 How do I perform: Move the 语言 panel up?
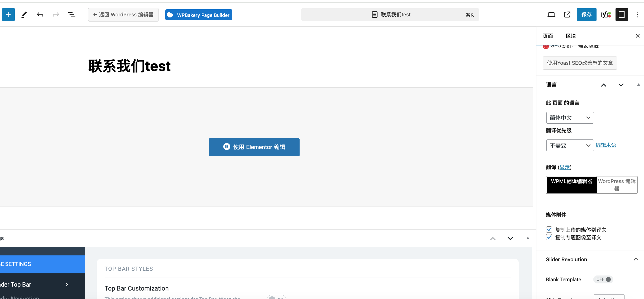coord(604,85)
